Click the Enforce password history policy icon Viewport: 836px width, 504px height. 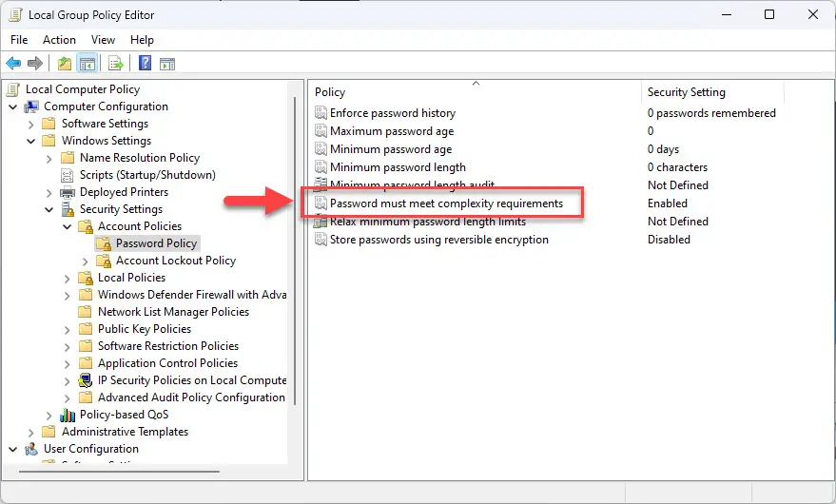click(321, 113)
